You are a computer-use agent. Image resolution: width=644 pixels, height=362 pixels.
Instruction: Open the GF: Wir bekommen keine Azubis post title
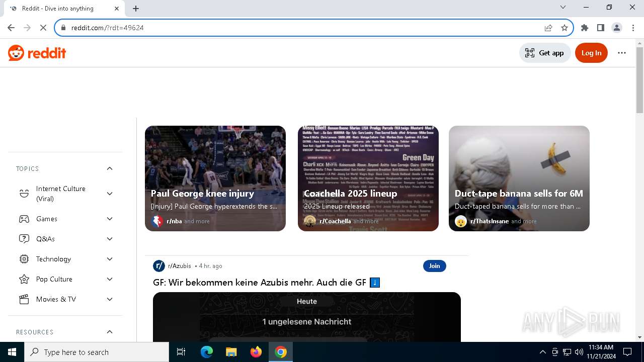tap(266, 283)
